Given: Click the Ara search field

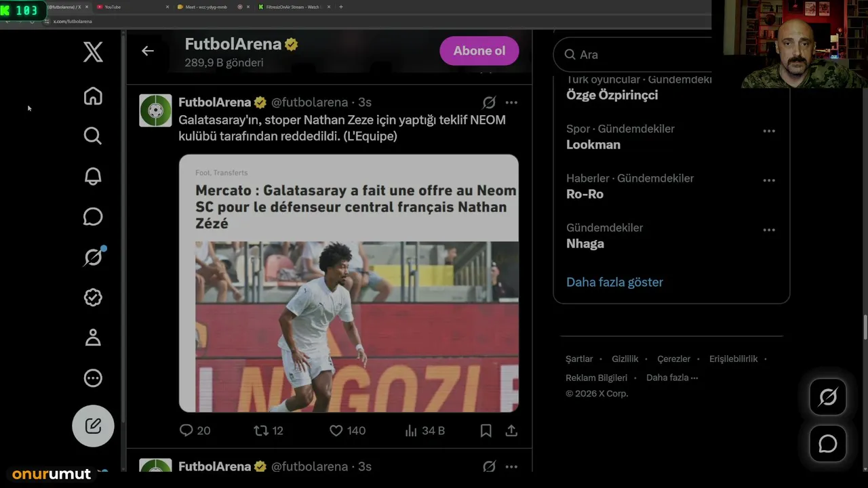Looking at the screenshot, I should coord(637,54).
